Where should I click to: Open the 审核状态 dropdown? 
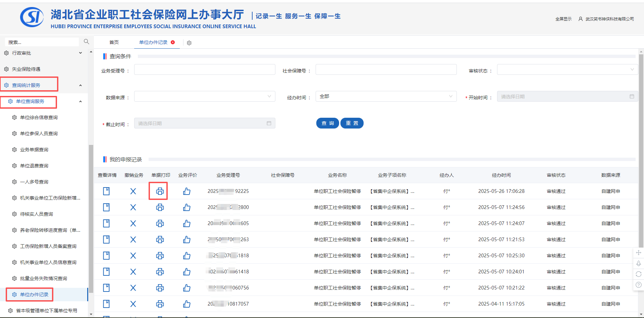pos(567,69)
